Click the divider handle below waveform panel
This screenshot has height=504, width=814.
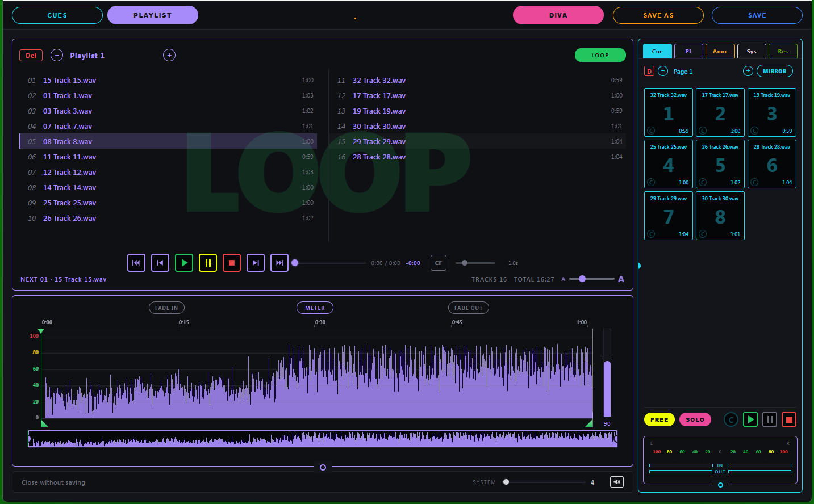click(x=323, y=467)
